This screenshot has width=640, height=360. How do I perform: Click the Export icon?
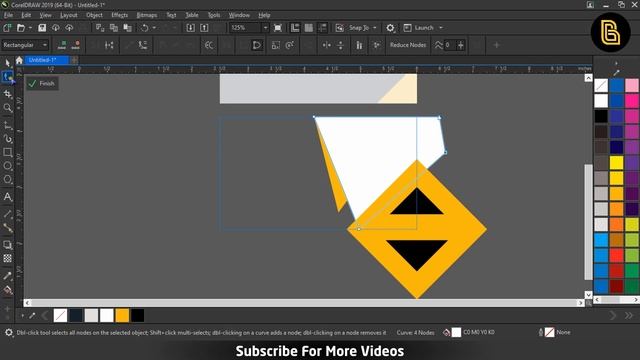[x=204, y=28]
